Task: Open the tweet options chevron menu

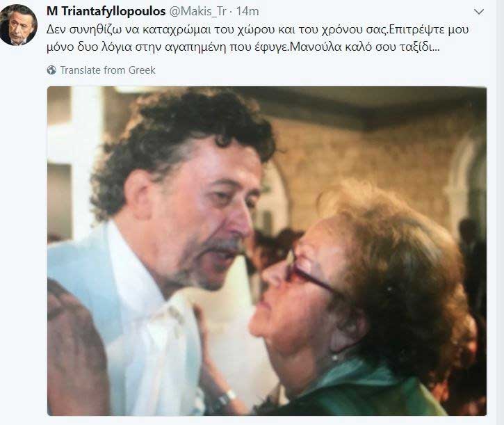Action: pos(479,12)
